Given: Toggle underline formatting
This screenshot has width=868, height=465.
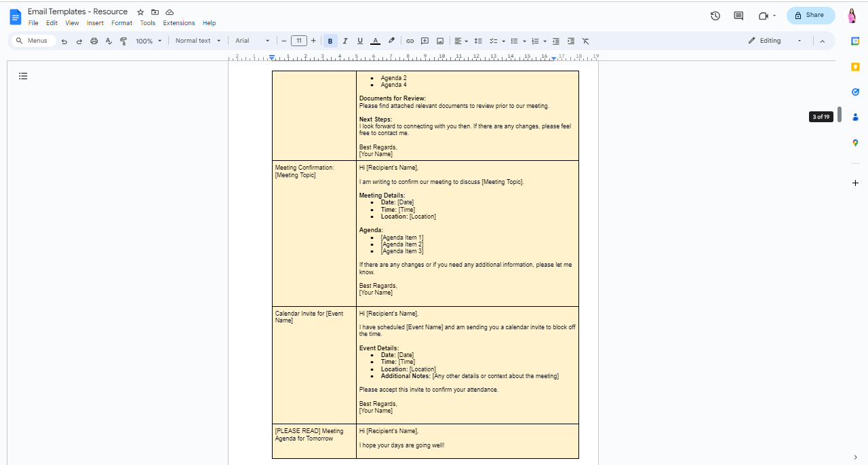Looking at the screenshot, I should [x=360, y=41].
